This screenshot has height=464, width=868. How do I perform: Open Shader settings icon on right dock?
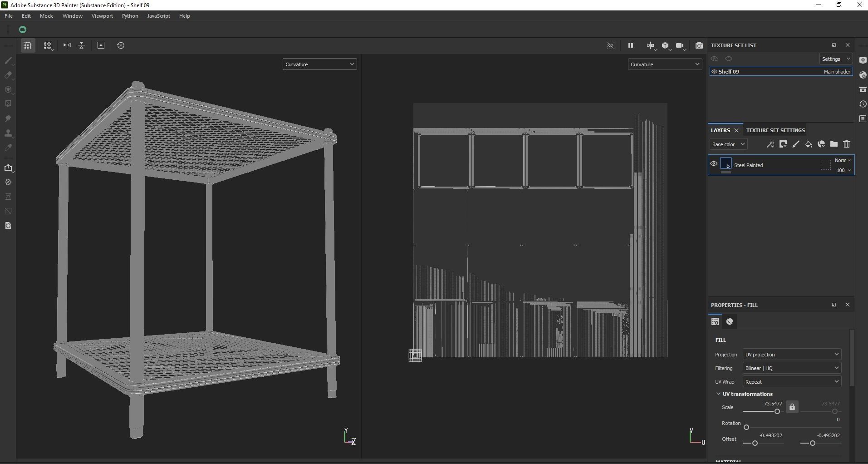coord(863,75)
